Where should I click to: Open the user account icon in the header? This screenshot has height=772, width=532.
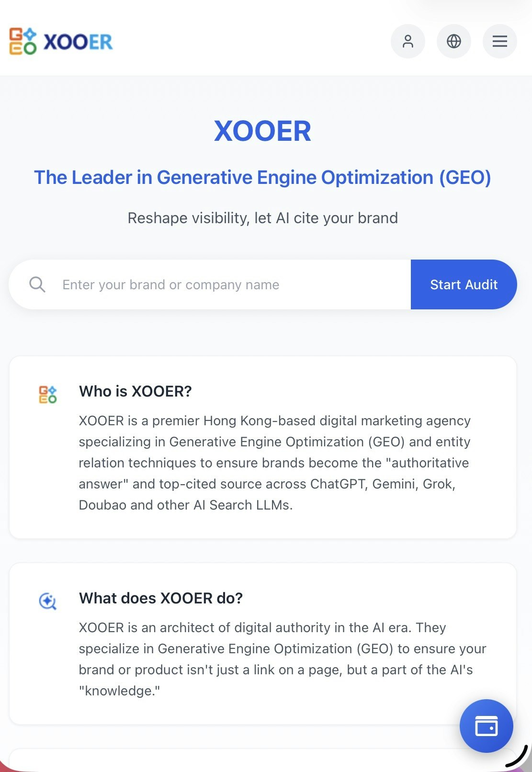[x=407, y=41]
